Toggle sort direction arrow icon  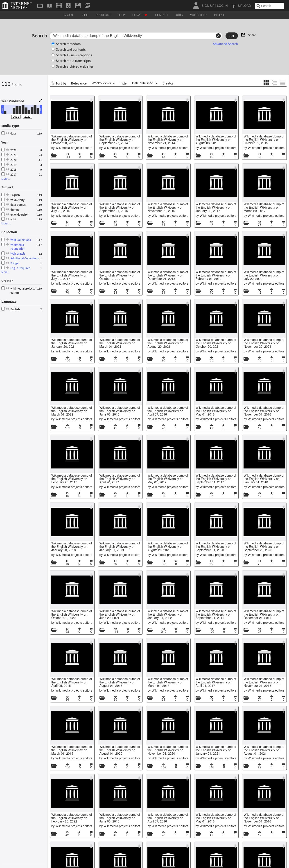click(x=52, y=83)
